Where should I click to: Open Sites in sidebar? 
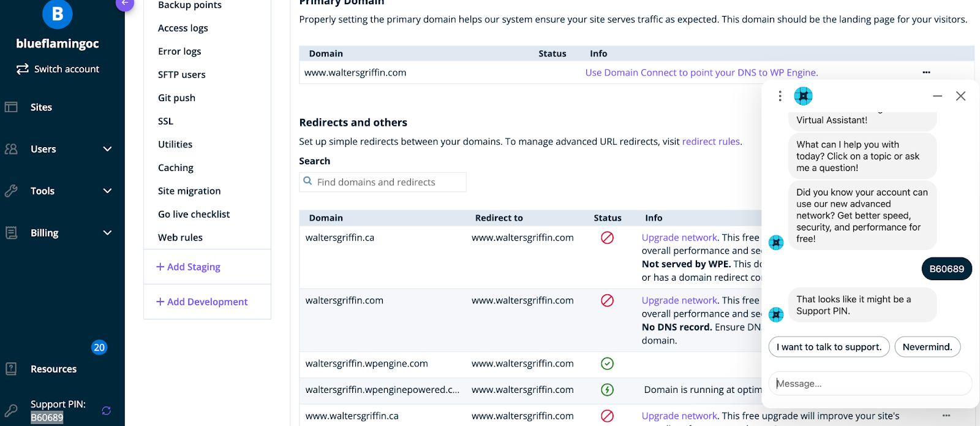[41, 107]
